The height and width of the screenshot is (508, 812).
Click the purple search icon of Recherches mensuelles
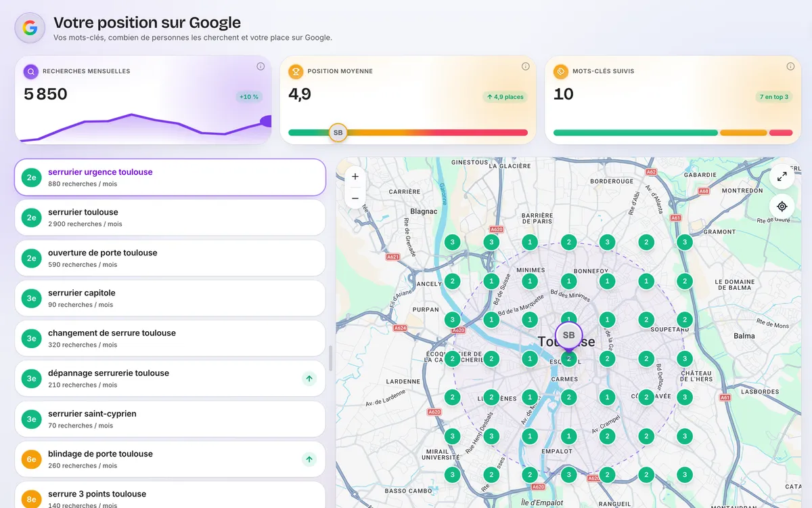pyautogui.click(x=30, y=71)
